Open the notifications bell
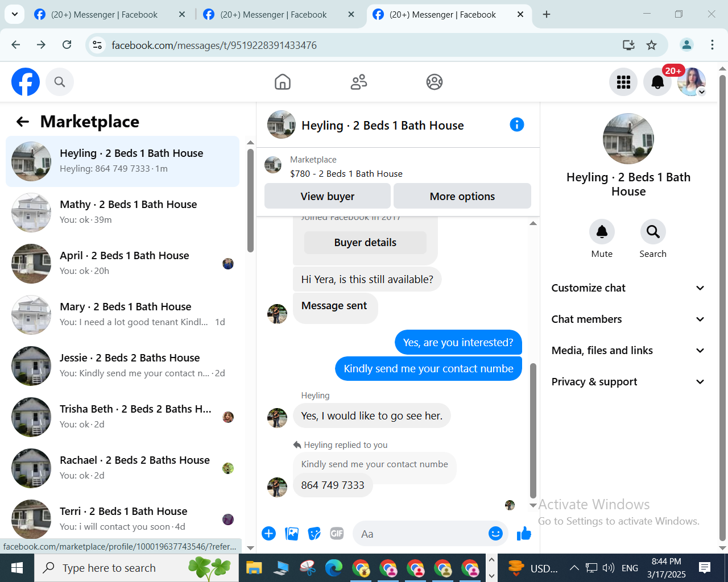The width and height of the screenshot is (728, 582). pyautogui.click(x=657, y=82)
